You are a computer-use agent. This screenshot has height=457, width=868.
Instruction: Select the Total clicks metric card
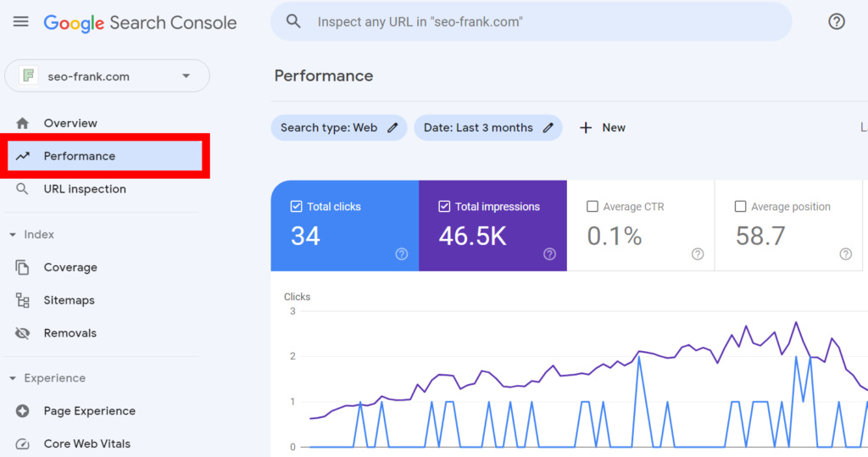tap(345, 226)
